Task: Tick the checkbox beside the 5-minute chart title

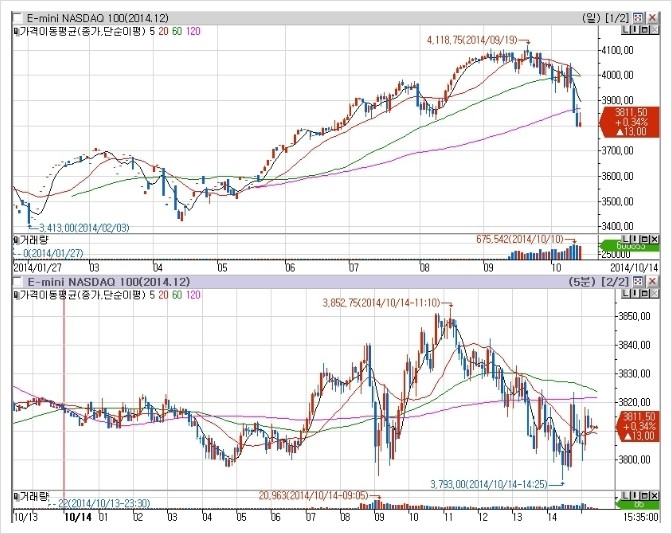Action: 17,282
